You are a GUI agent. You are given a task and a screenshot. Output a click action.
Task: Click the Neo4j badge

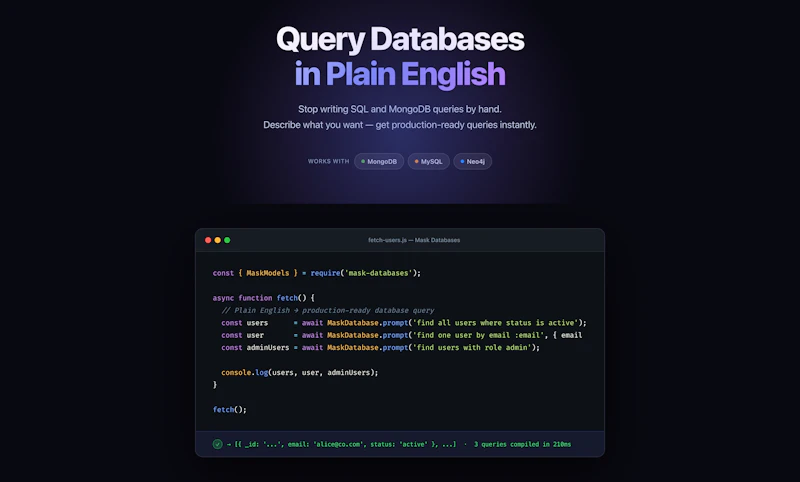(x=472, y=161)
